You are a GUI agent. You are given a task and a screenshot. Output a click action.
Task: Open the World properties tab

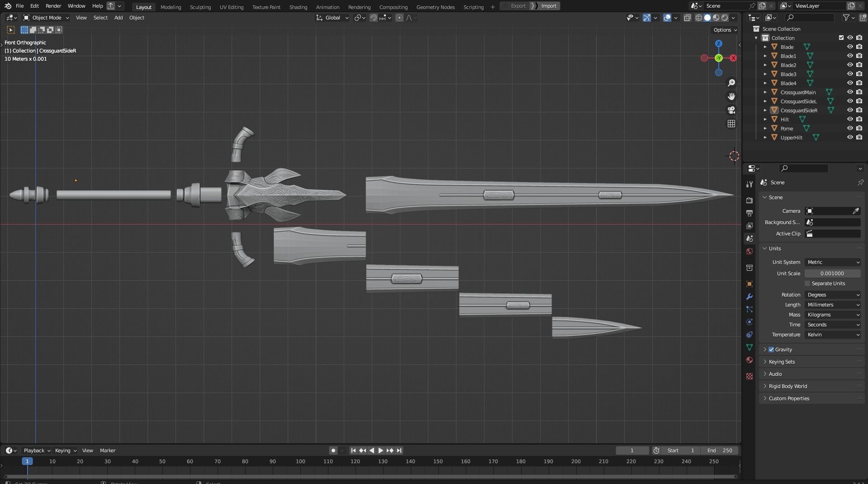749,251
